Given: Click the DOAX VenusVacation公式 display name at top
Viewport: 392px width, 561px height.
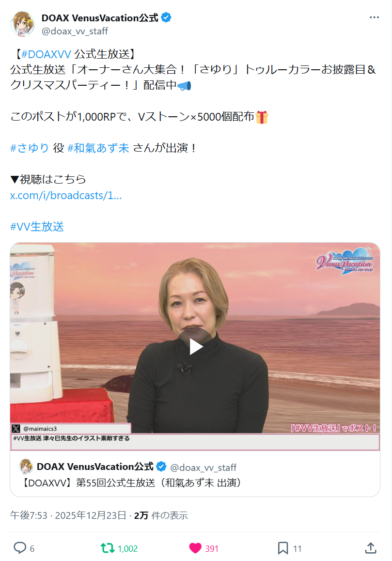Looking at the screenshot, I should point(100,17).
